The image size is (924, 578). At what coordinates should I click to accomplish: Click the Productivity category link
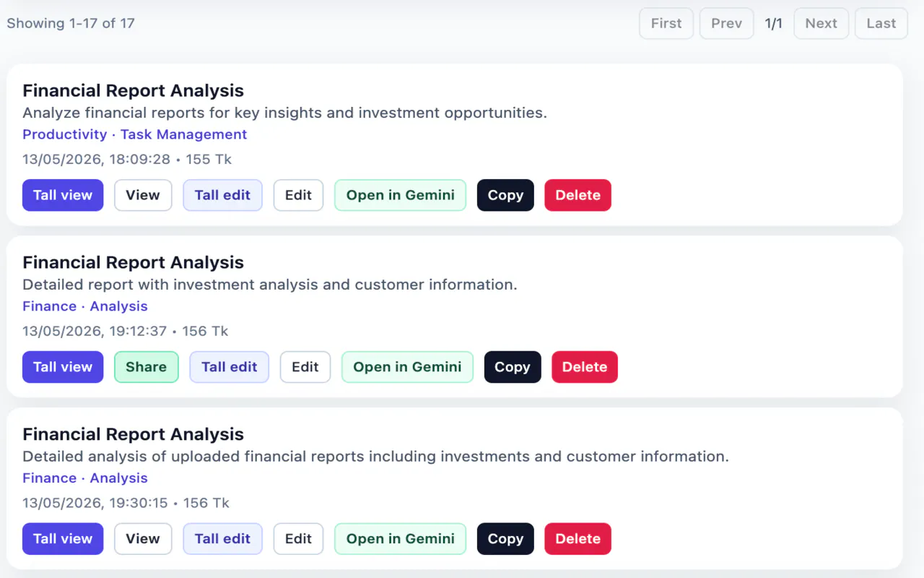[65, 134]
